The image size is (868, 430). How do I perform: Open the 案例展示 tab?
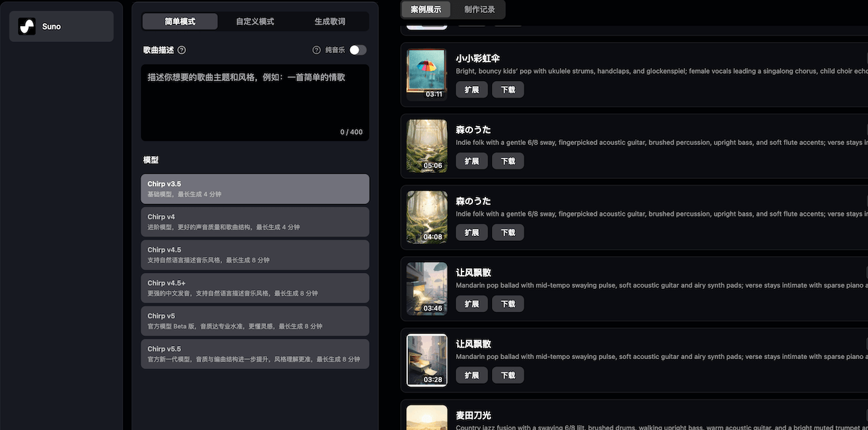(x=426, y=9)
